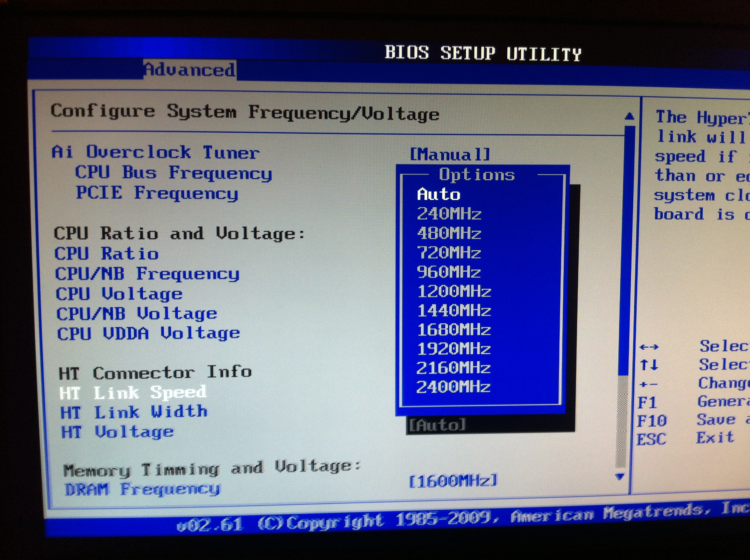Click the scroll down arrow icon
The height and width of the screenshot is (560, 750).
(x=620, y=477)
